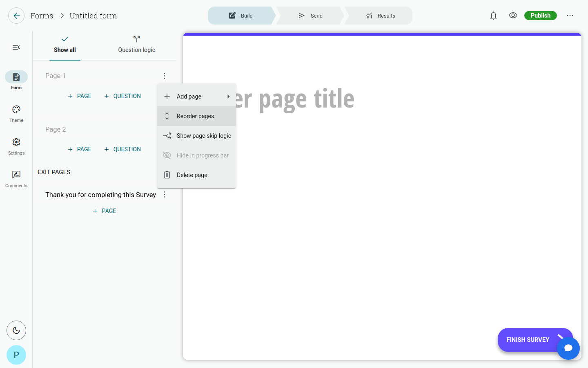Click the page title placeholder field
The height and width of the screenshot is (368, 588).
click(295, 99)
